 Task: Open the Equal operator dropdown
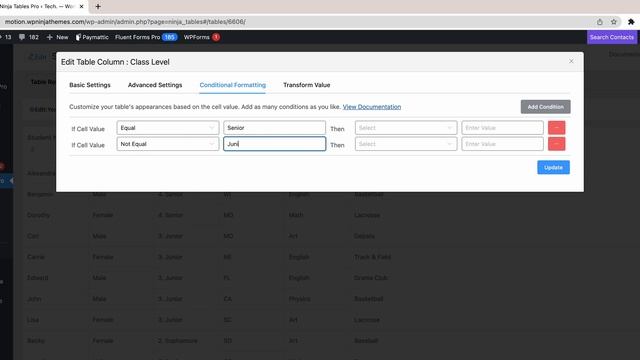168,128
